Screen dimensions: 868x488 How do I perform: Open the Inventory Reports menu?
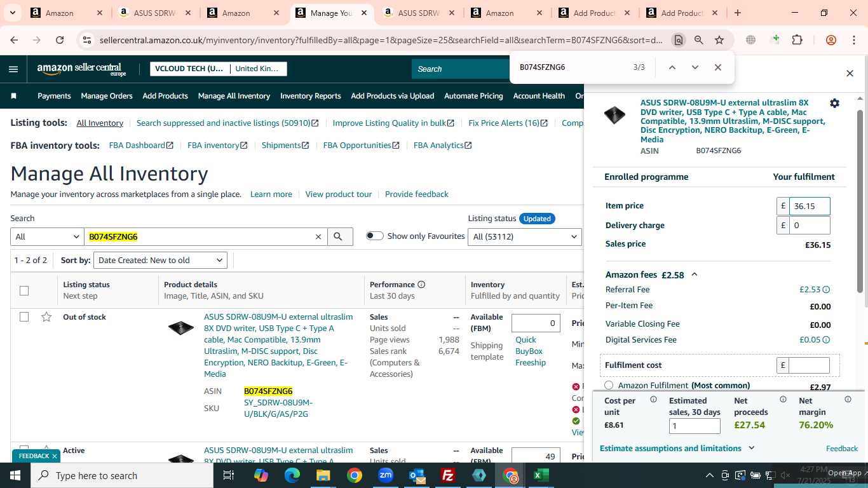(x=311, y=96)
